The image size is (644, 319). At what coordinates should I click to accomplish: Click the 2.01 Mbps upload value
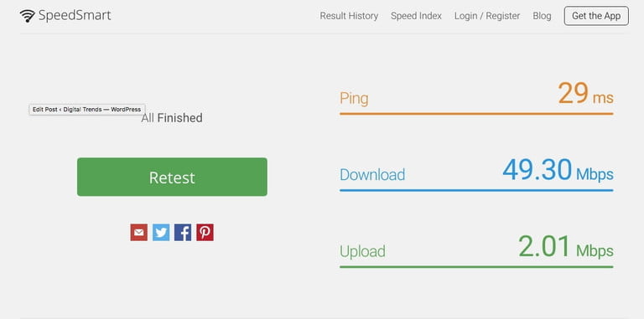coord(565,246)
